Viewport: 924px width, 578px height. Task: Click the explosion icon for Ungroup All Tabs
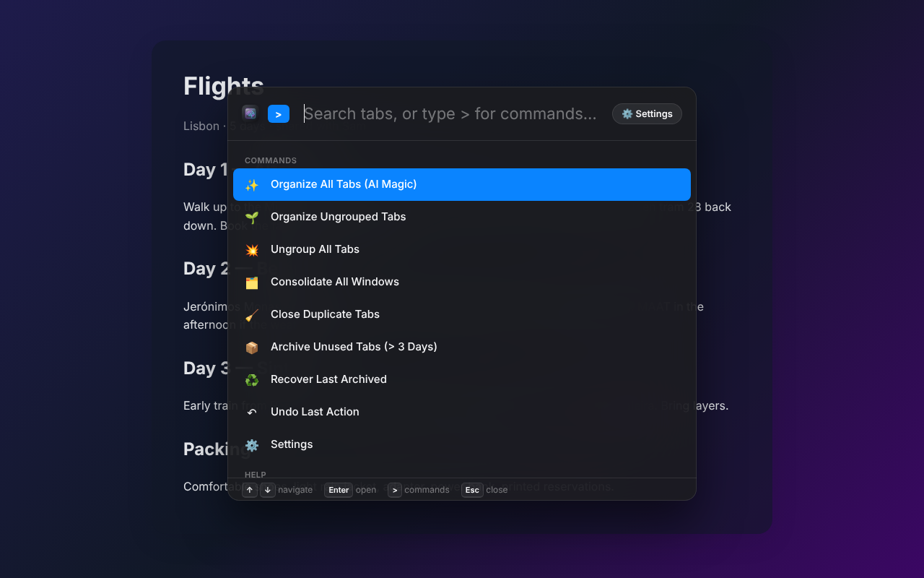252,250
